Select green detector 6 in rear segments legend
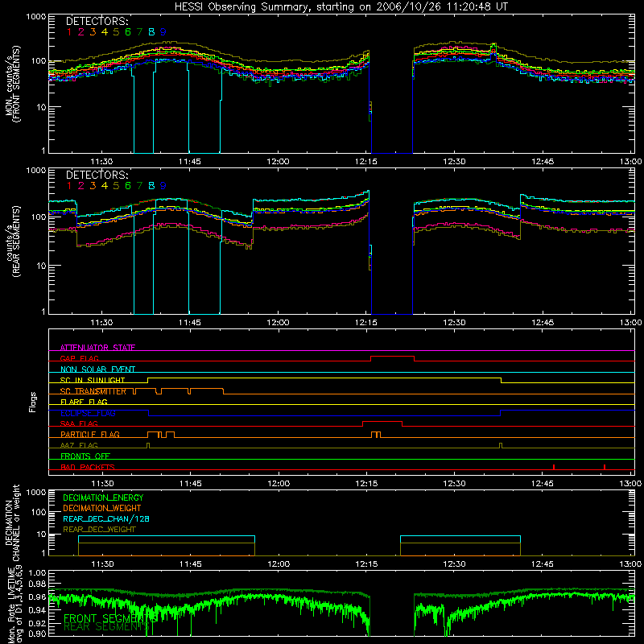Screen dimensions: 644x644 point(128,186)
